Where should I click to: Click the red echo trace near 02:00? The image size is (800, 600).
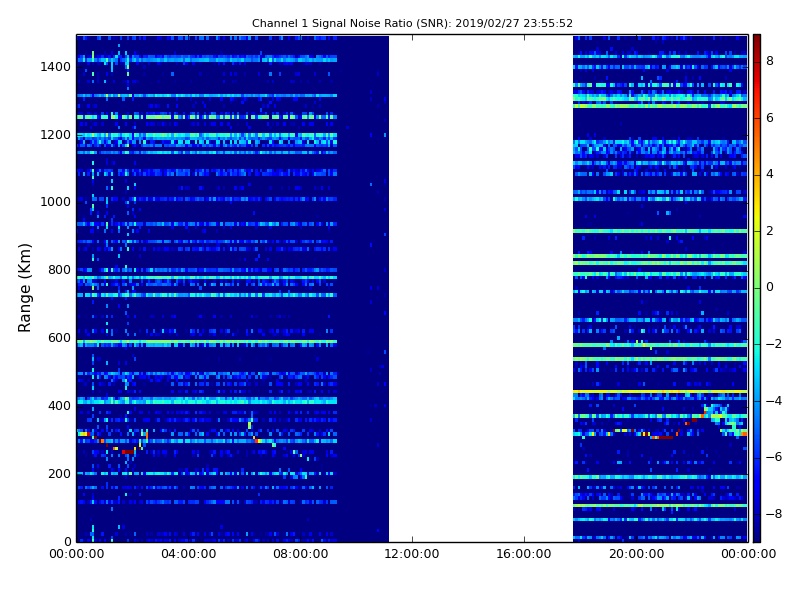point(128,452)
